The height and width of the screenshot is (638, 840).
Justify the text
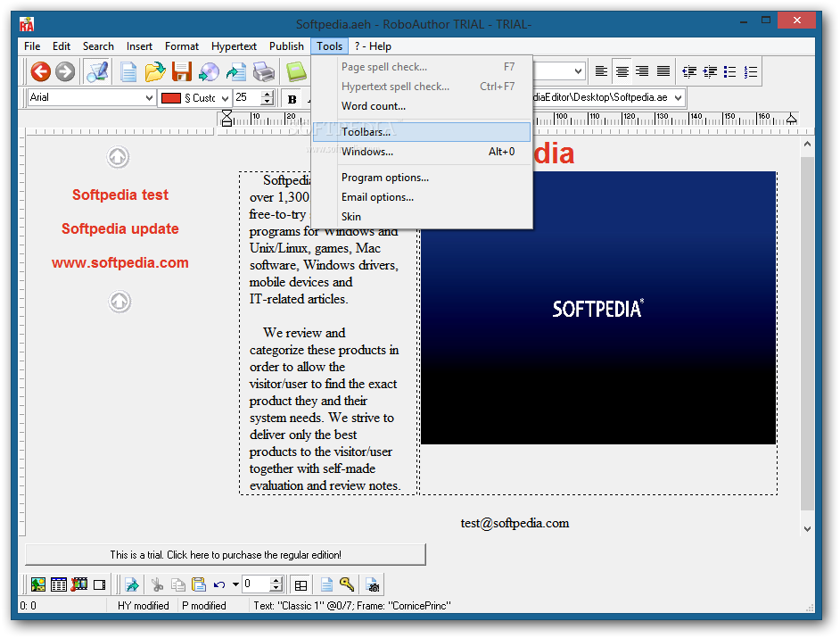tap(663, 71)
